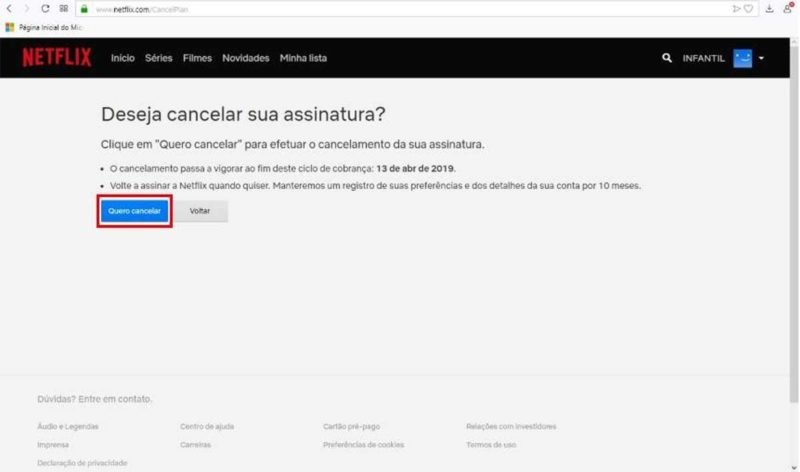Reload the page with refresh icon
800x472 pixels.
pyautogui.click(x=45, y=8)
